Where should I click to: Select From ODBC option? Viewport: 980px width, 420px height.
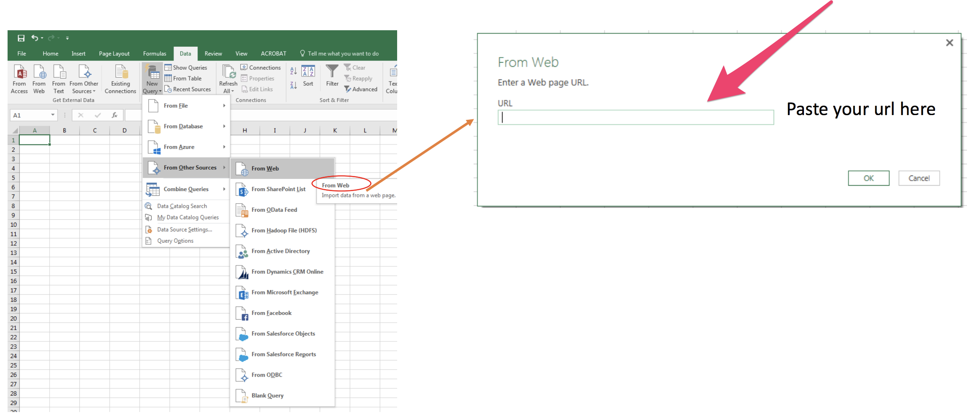click(x=282, y=375)
